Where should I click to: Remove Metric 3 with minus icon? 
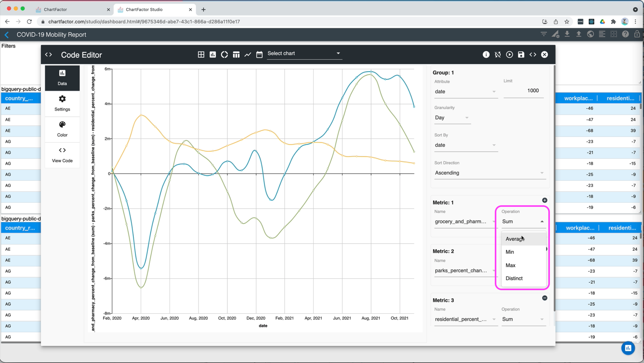click(545, 298)
